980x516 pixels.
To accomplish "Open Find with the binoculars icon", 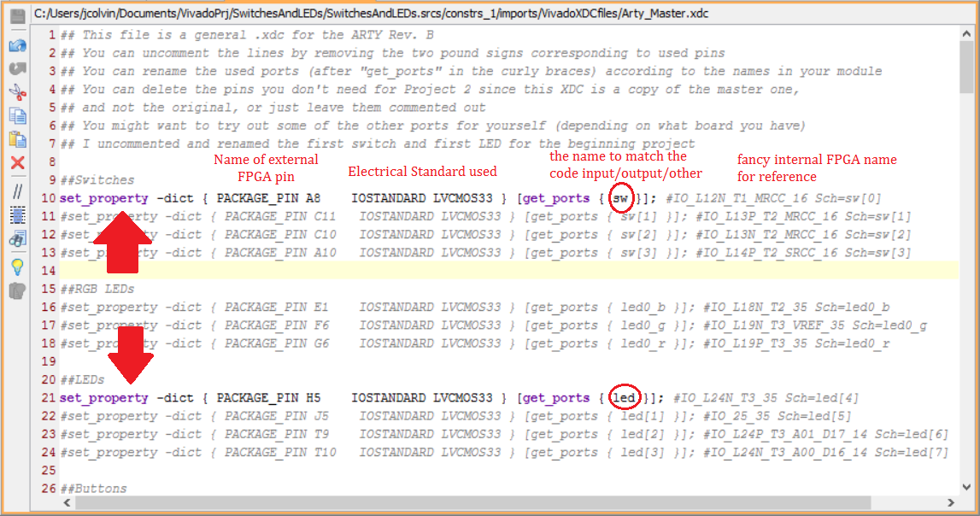I will tap(17, 238).
